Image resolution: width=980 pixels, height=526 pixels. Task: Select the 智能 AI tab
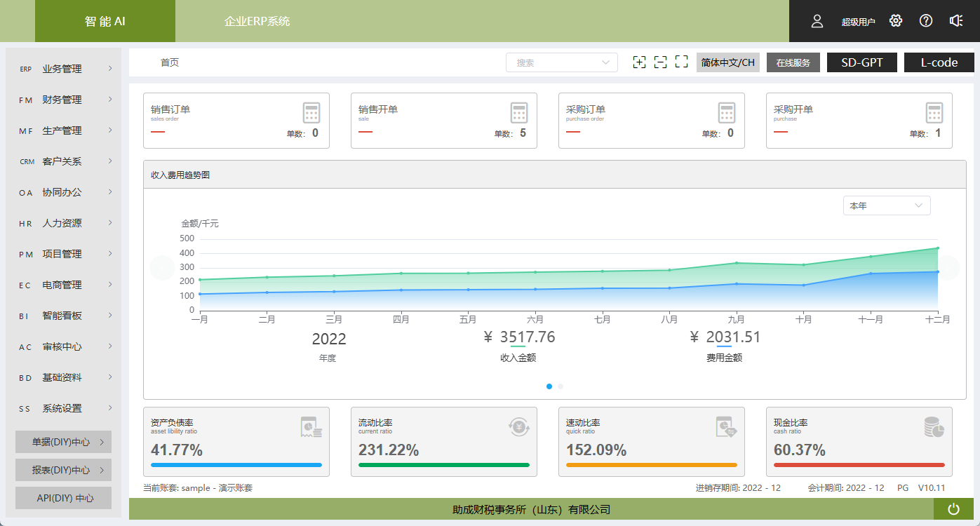click(x=105, y=21)
